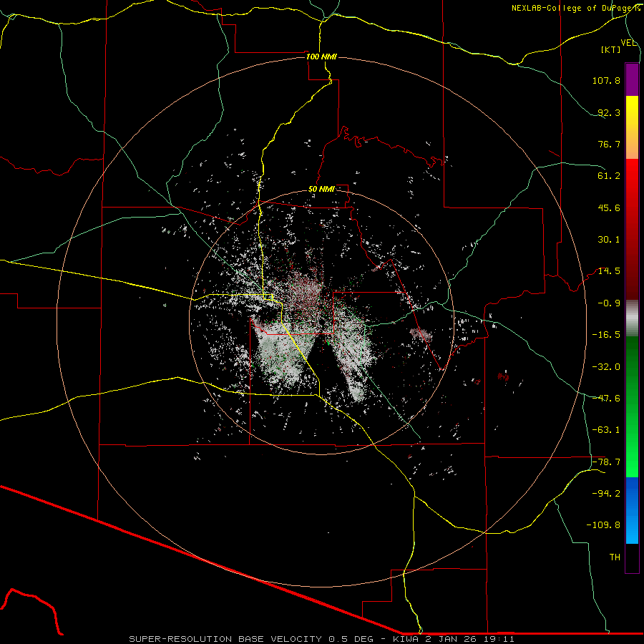Select the 61.2 velocity scale value
The height and width of the screenshot is (644, 644).
coord(609,176)
